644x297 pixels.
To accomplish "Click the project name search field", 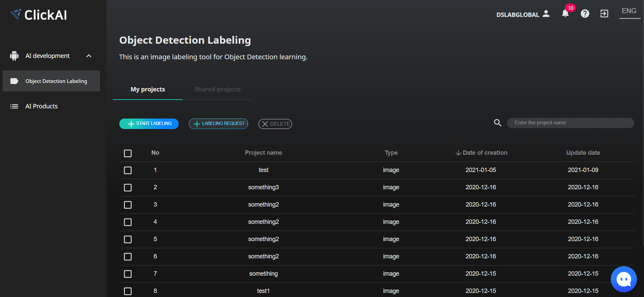I will click(570, 123).
